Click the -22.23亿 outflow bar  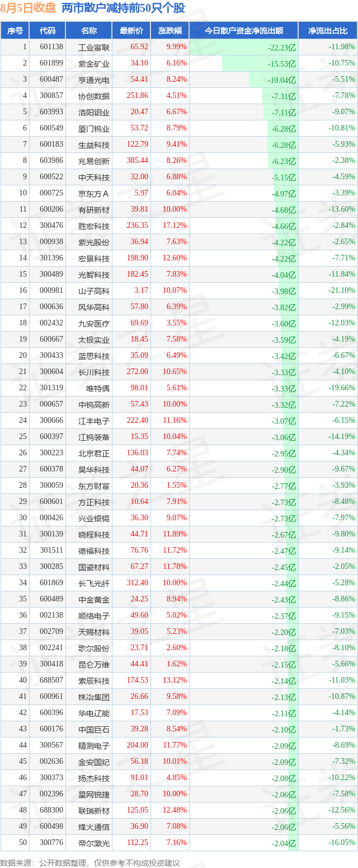coord(244,47)
